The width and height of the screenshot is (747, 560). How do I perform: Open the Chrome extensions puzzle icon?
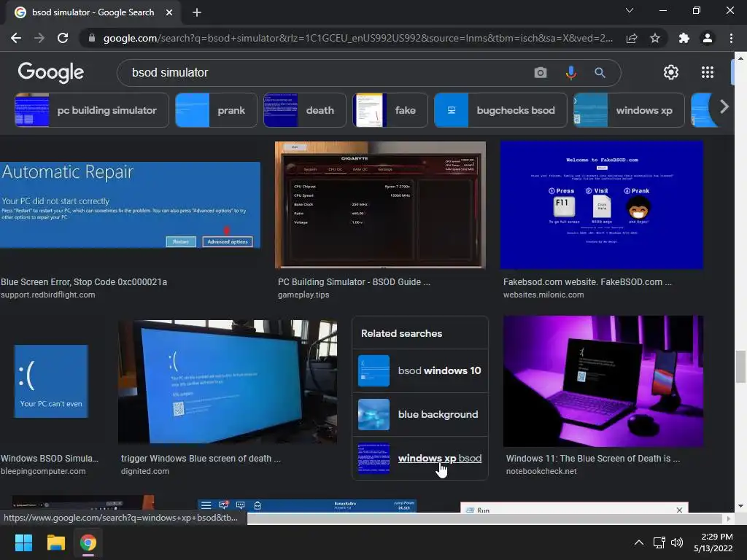[x=684, y=38]
